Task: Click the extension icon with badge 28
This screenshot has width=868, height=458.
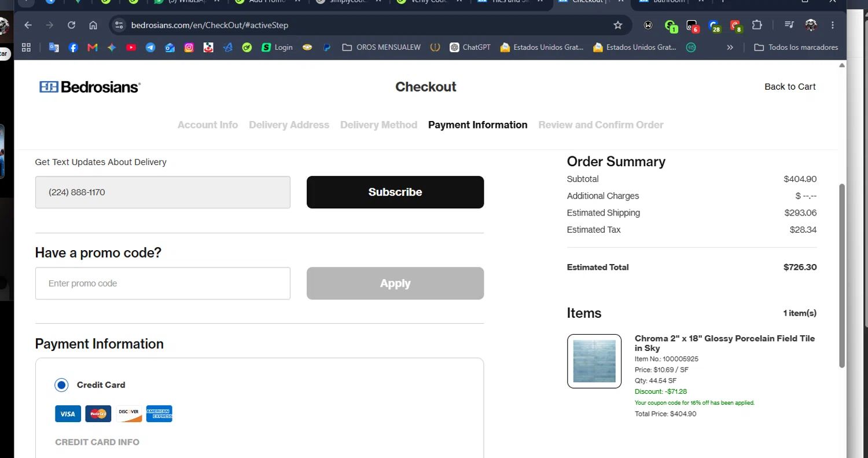Action: tap(714, 25)
